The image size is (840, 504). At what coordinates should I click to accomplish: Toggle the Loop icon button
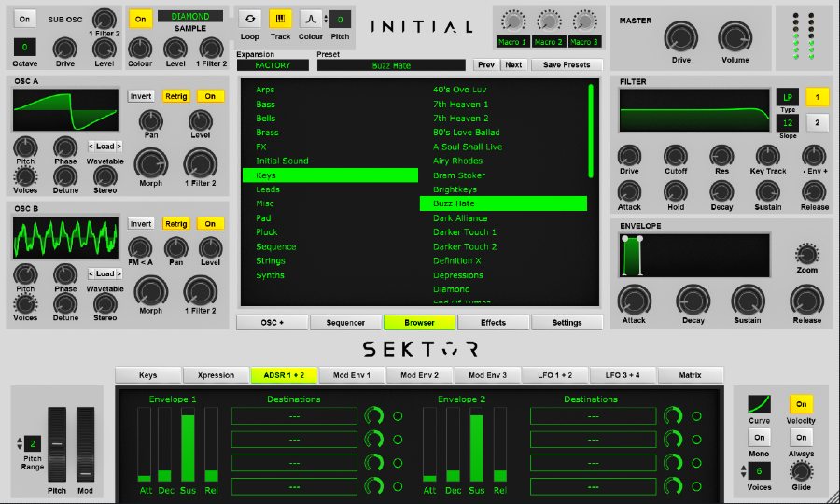coord(250,19)
